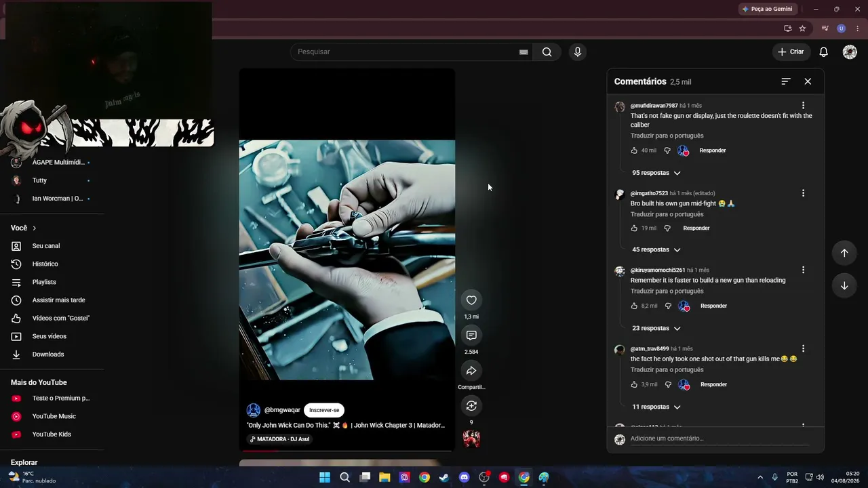
Task: Like the comment by @mufidirawan7987
Action: (634, 150)
